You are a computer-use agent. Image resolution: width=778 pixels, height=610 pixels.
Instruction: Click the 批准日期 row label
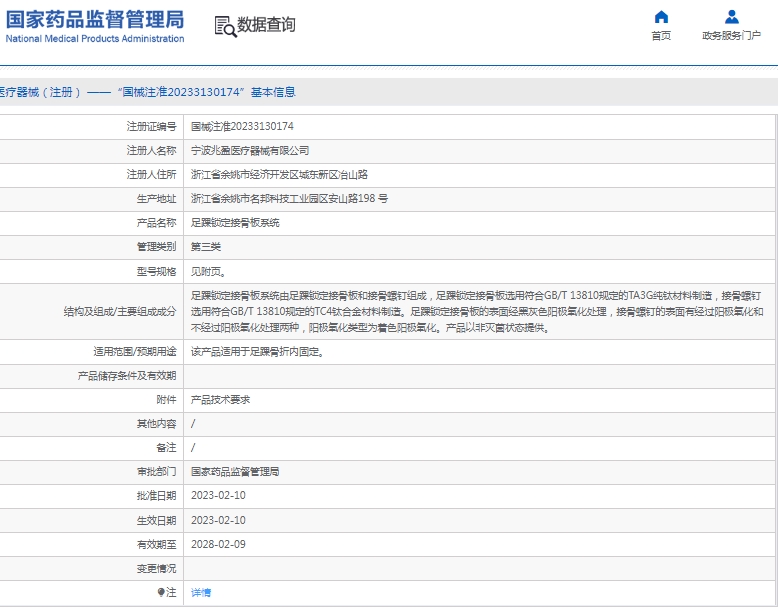click(156, 496)
